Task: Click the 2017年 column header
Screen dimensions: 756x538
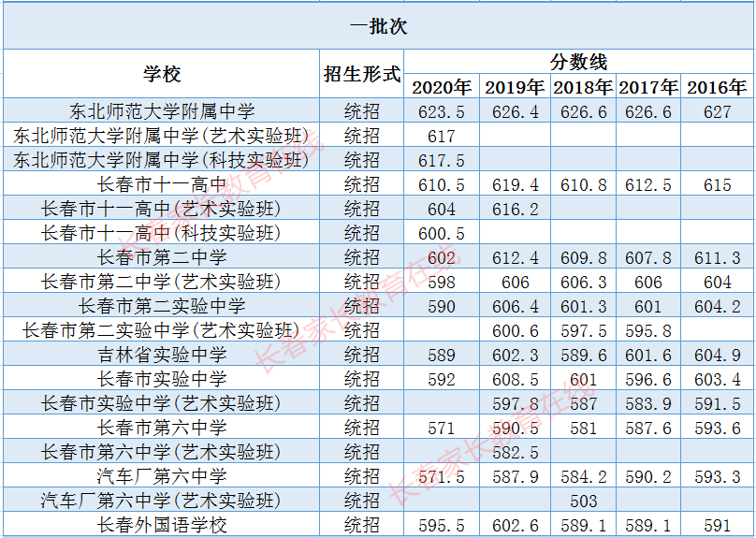Action: click(x=648, y=88)
